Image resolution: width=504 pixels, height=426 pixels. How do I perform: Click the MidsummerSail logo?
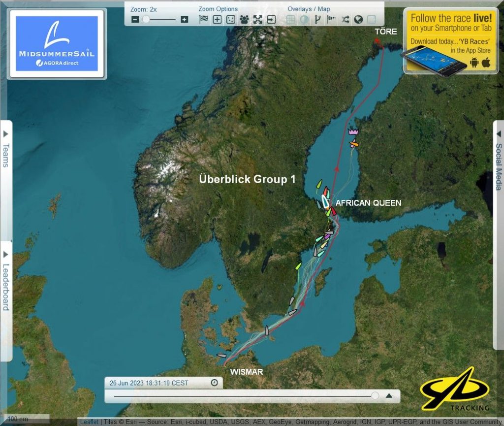57,44
